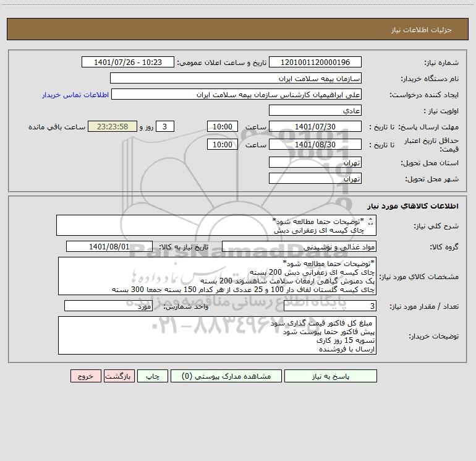This screenshot has height=461, width=476.
Task: Click the ساعت باقی مانده label
Action: pyautogui.click(x=57, y=127)
